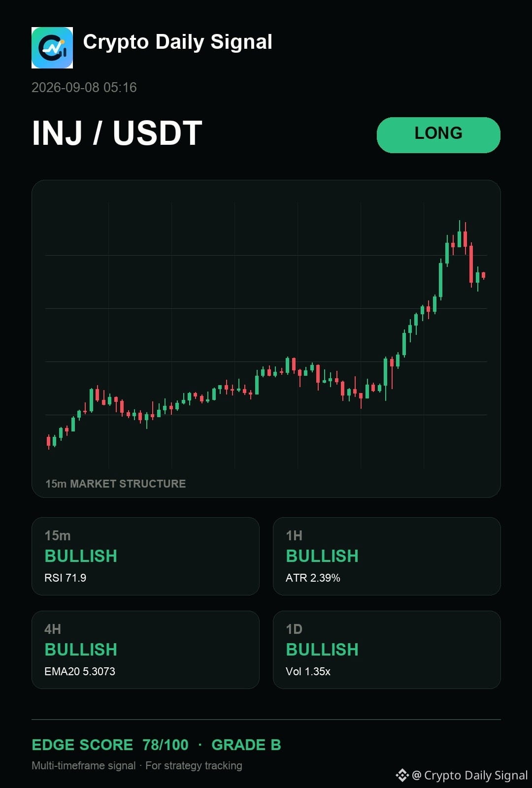Image resolution: width=532 pixels, height=788 pixels.
Task: Click the EMA20 5.3073 value
Action: pos(80,671)
